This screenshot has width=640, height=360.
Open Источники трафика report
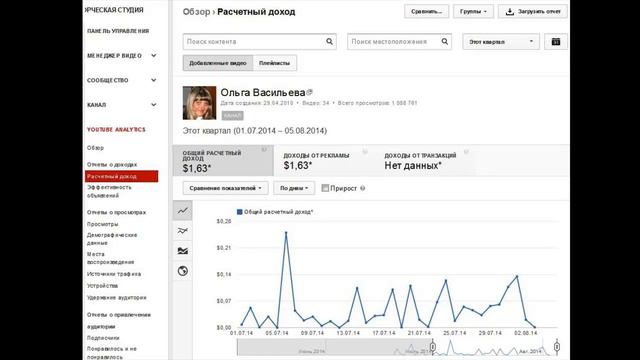[113, 274]
